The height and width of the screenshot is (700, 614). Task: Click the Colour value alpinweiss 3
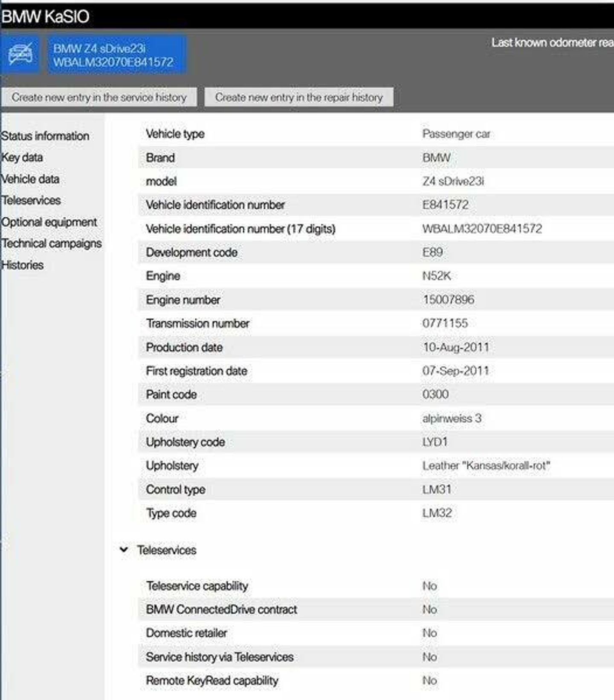pyautogui.click(x=452, y=418)
